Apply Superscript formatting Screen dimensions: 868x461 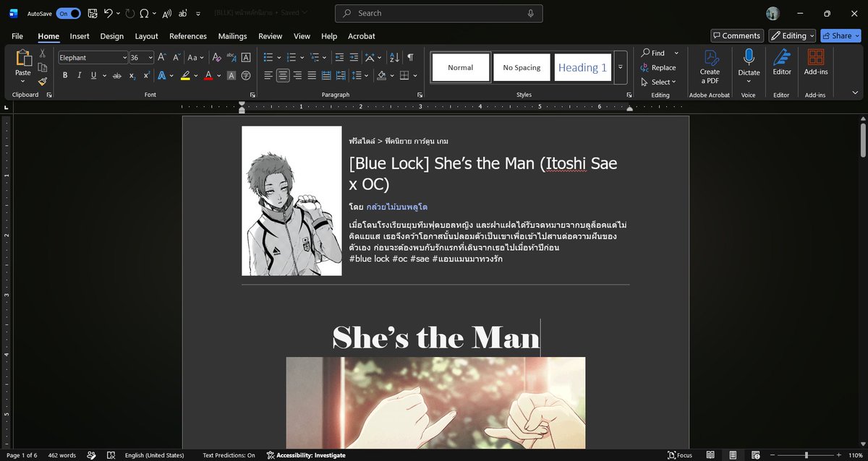146,75
